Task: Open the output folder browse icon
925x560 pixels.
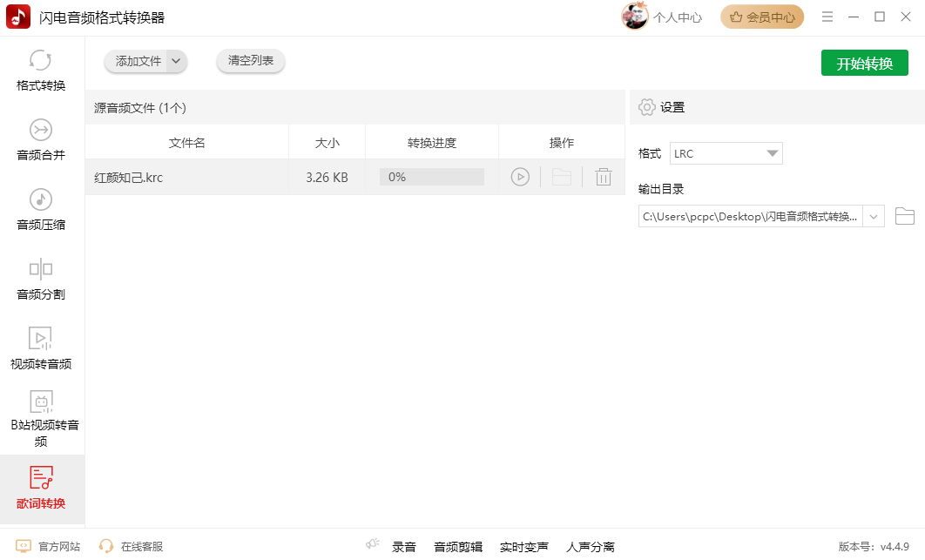Action: coord(904,216)
